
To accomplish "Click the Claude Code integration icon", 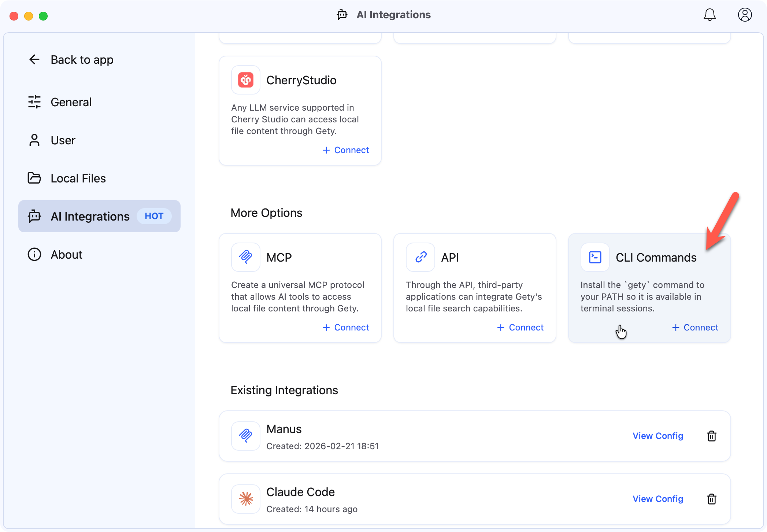I will (x=246, y=499).
